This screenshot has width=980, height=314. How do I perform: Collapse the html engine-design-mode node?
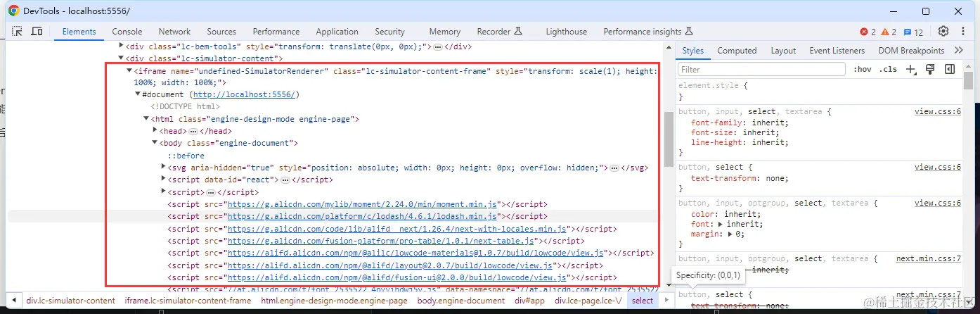coord(146,119)
